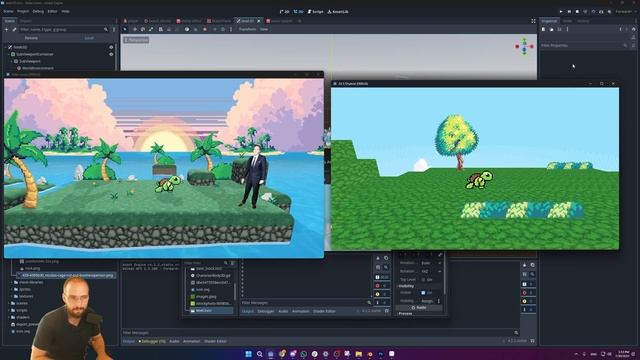The image size is (640, 360).
Task: Toggle Visible checkbox in nested inspector
Action: 423,293
